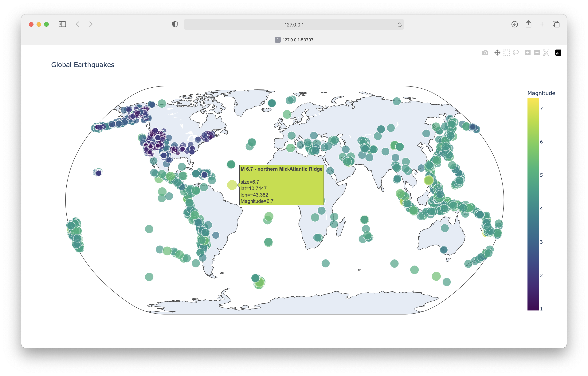Viewport: 588px width, 376px height.
Task: Go back to the previous page
Action: [x=78, y=24]
